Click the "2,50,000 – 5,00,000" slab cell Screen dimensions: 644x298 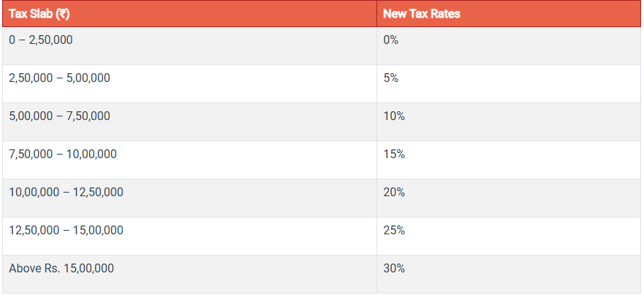click(x=59, y=78)
